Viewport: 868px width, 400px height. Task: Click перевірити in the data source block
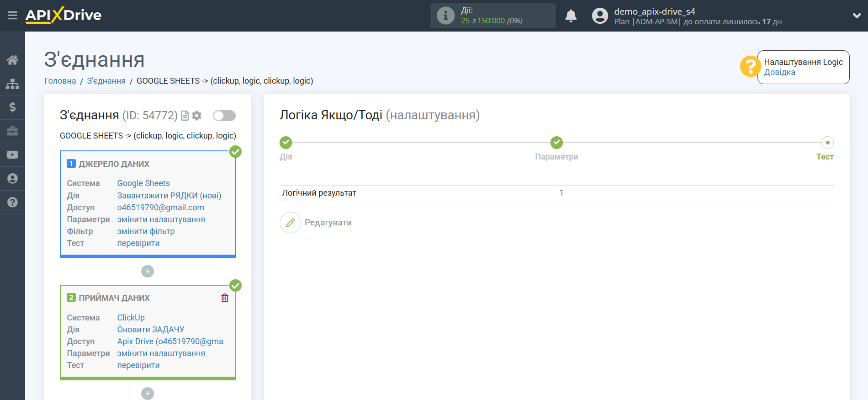pyautogui.click(x=138, y=243)
